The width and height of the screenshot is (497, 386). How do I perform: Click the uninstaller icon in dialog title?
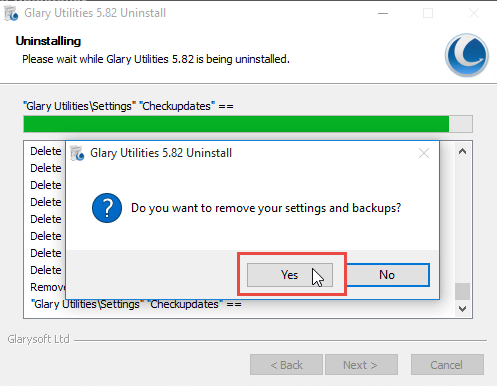click(x=77, y=153)
